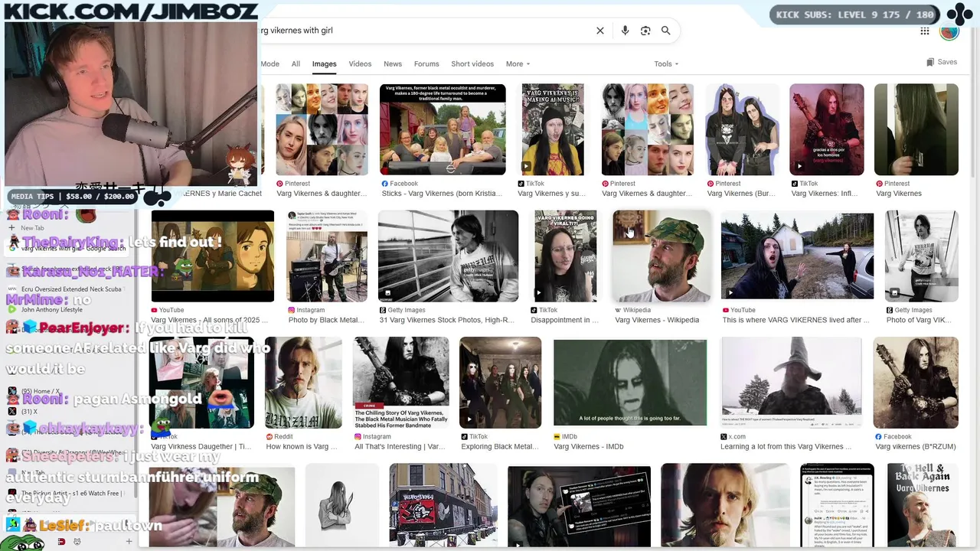Open the 'All songs of 2025' YouTube thumbnail

pyautogui.click(x=213, y=256)
